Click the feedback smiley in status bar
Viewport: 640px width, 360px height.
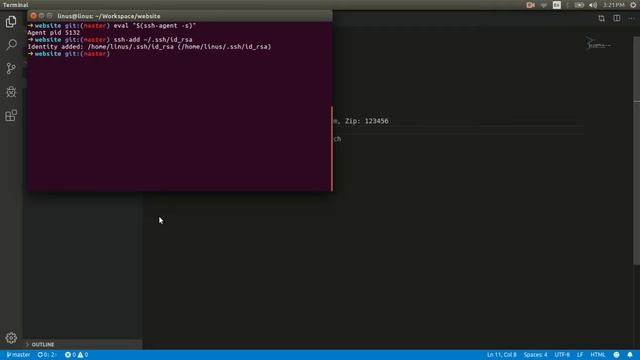[x=616, y=355]
